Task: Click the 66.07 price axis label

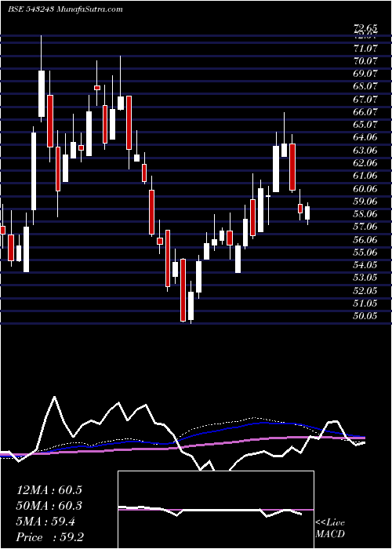Action: (x=365, y=111)
